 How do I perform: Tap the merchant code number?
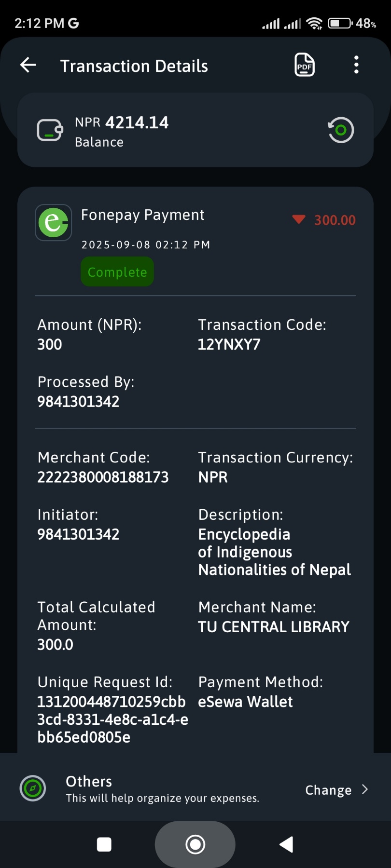point(103,477)
